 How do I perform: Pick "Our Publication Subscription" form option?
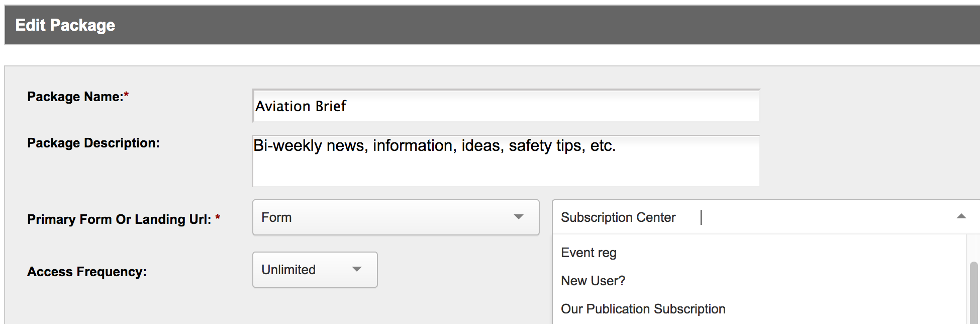click(x=643, y=309)
